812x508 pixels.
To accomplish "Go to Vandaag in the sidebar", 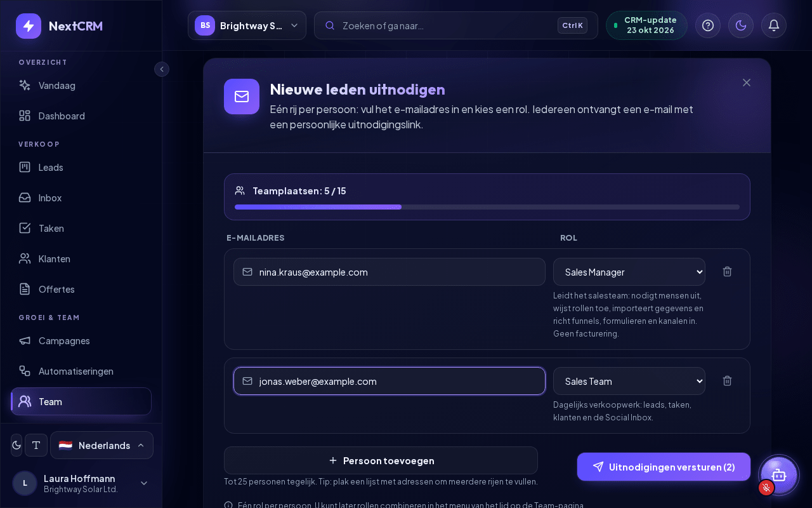I will [81, 85].
